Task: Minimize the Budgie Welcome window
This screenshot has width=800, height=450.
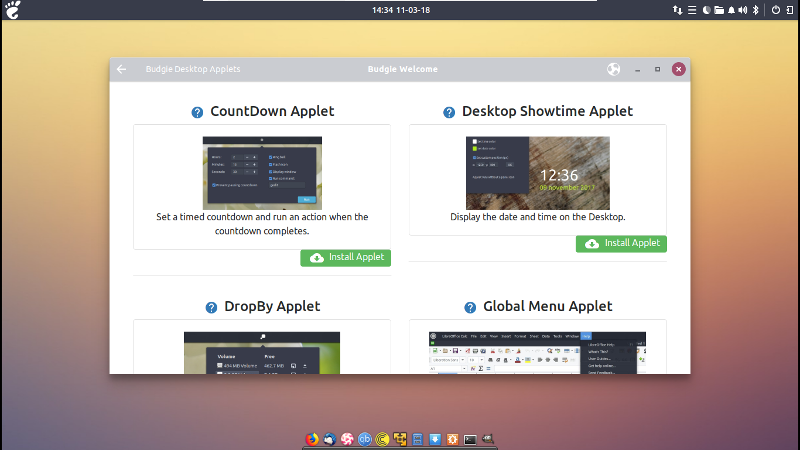Action: pos(637,69)
